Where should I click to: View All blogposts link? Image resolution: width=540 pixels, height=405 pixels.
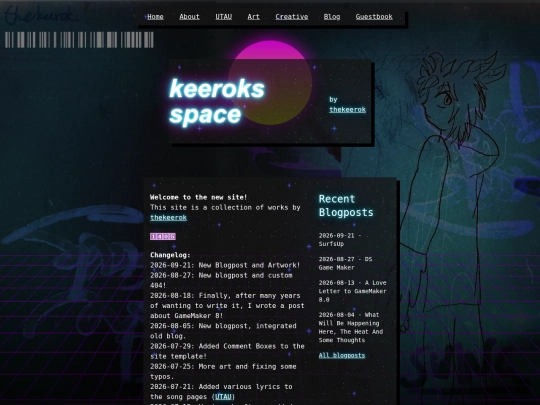[x=342, y=355]
